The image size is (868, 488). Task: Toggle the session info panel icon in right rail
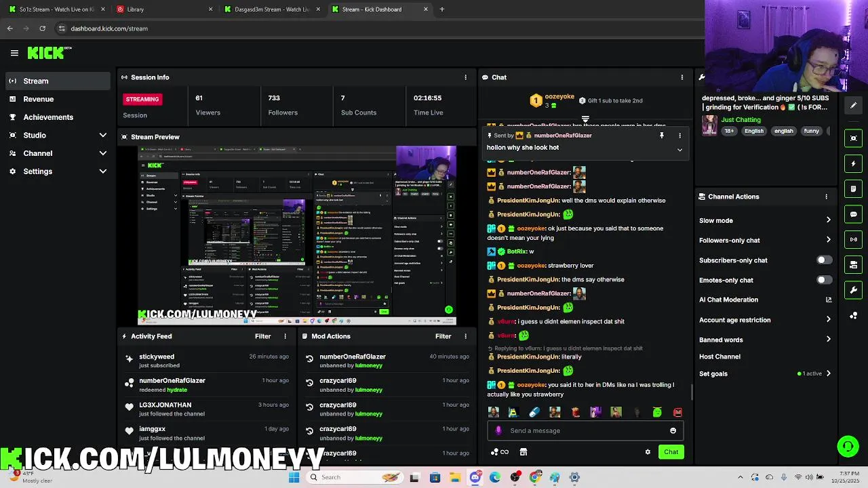click(853, 138)
